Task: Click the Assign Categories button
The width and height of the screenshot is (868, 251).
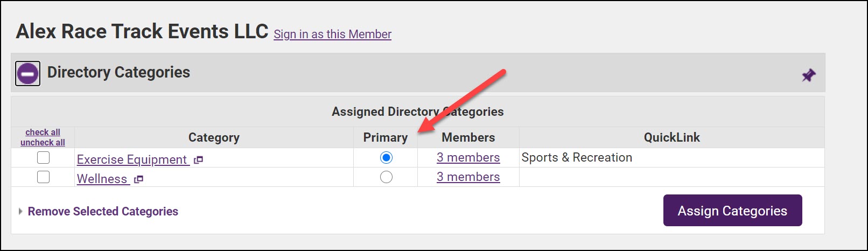Action: point(732,211)
